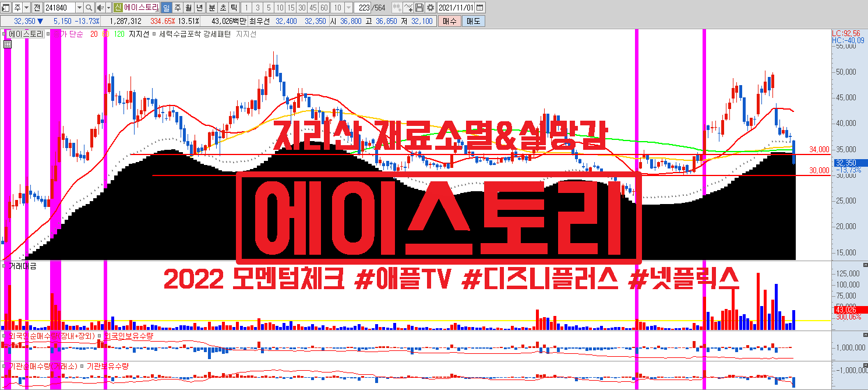868x390 pixels.
Task: Select the '45' interval button
Action: 313,8
